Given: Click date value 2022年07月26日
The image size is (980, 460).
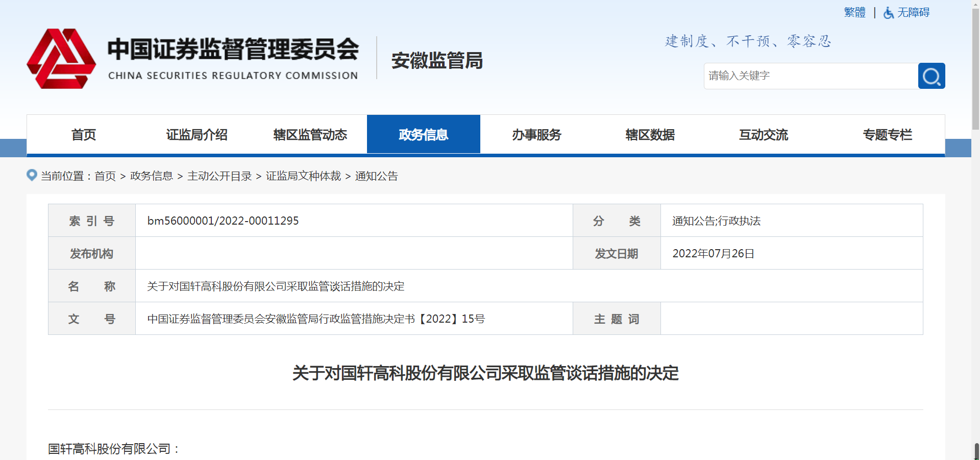Looking at the screenshot, I should [713, 253].
